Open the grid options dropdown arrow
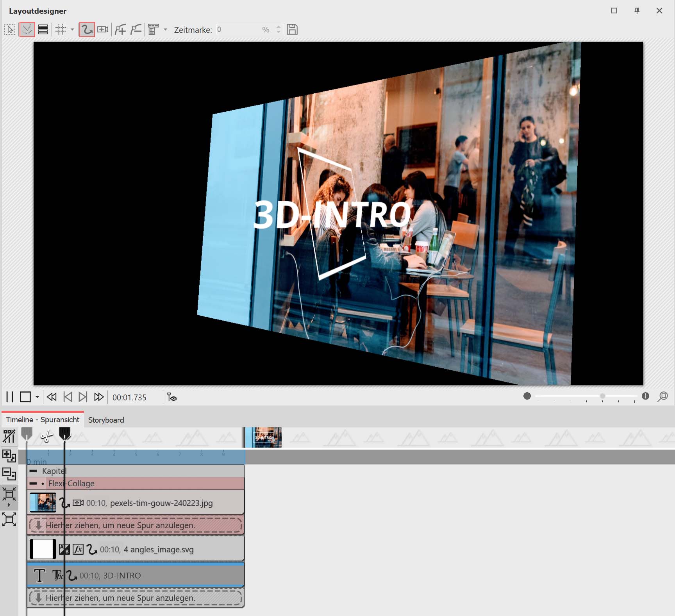Image resolution: width=675 pixels, height=616 pixels. pyautogui.click(x=72, y=30)
